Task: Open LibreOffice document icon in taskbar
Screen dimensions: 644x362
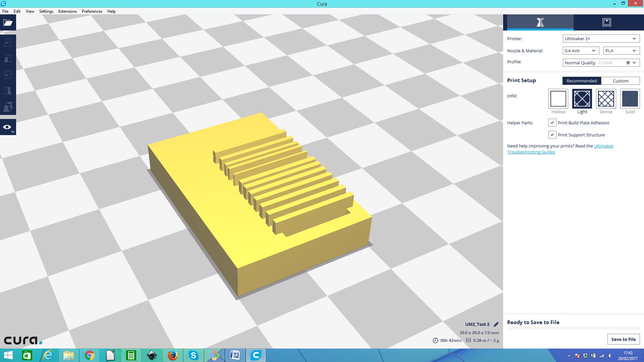Action: [110, 355]
